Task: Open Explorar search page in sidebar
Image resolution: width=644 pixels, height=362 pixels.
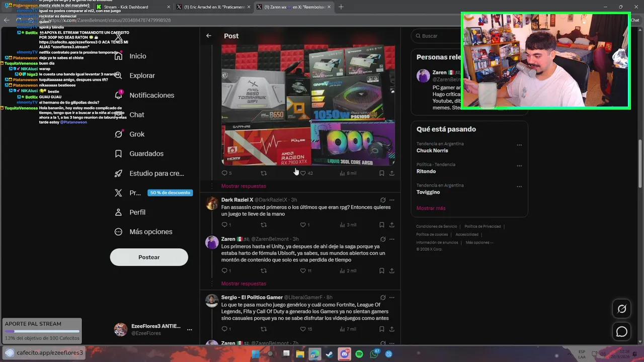Action: pyautogui.click(x=134, y=75)
